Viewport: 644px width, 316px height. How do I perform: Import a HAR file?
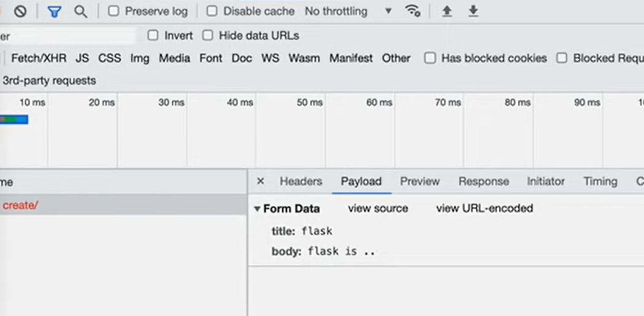pyautogui.click(x=446, y=11)
